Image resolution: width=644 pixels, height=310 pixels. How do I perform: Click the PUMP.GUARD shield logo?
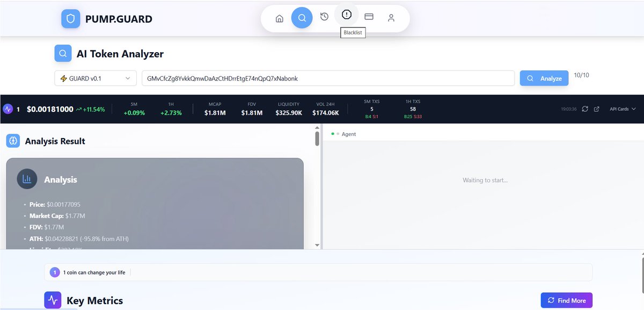point(70,18)
